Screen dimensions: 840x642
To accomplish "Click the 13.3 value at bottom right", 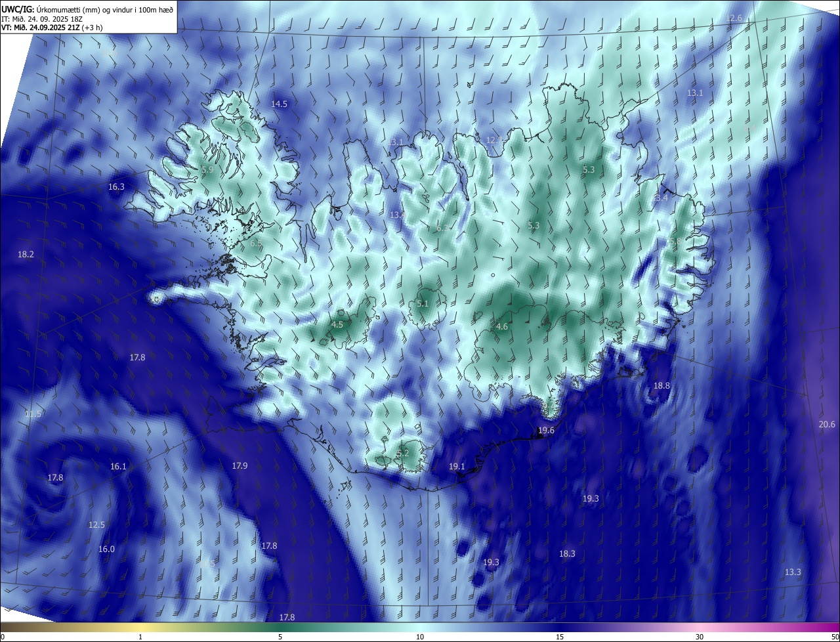I will (x=793, y=572).
